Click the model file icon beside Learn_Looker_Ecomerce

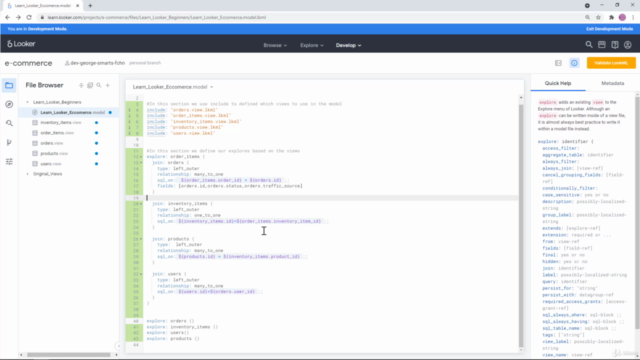[35, 112]
